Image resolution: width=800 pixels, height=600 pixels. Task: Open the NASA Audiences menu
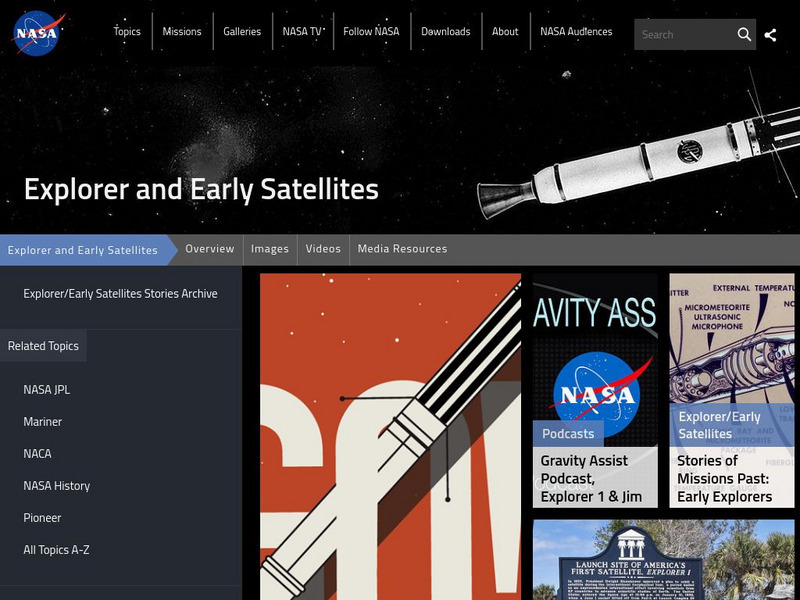[x=575, y=31]
